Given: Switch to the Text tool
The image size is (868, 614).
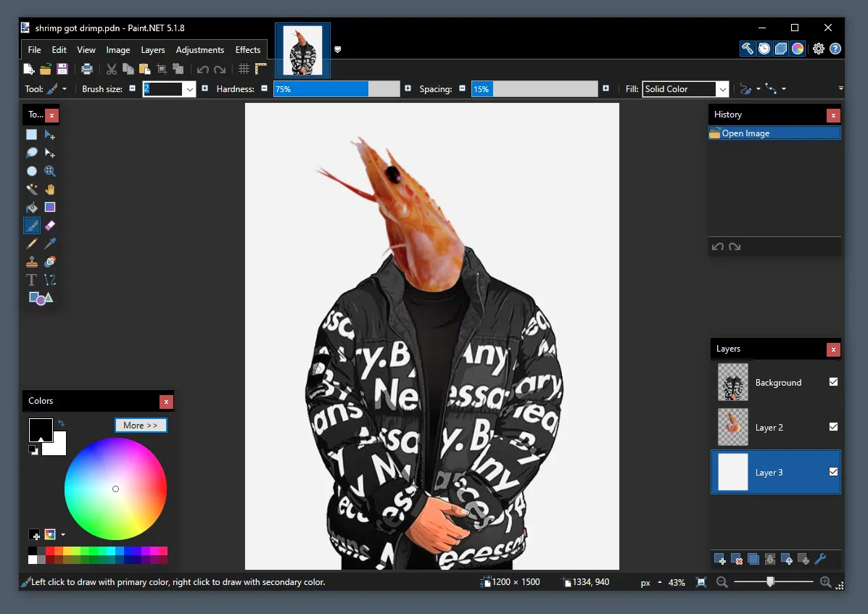Looking at the screenshot, I should [x=32, y=280].
